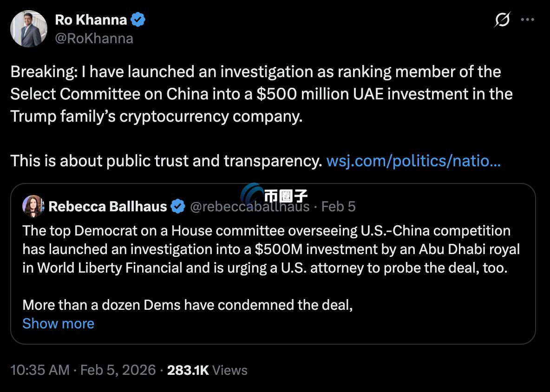Open the Grok explain icon on the post
Screen dimensions: 550x392
pyautogui.click(x=503, y=20)
